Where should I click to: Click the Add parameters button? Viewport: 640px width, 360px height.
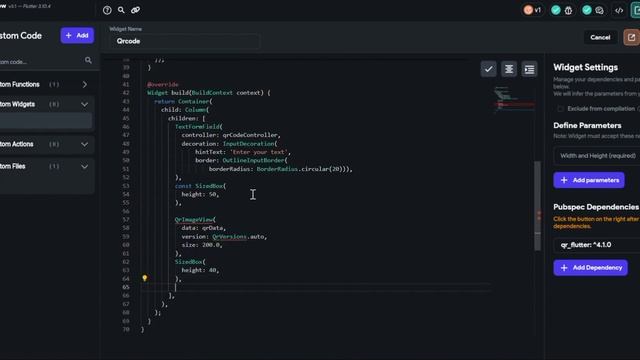click(x=589, y=180)
